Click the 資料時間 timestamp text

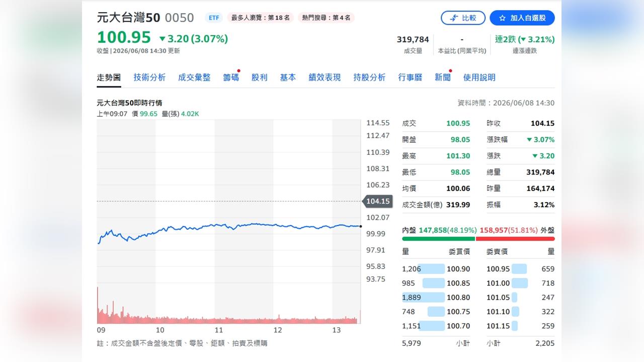tap(506, 103)
